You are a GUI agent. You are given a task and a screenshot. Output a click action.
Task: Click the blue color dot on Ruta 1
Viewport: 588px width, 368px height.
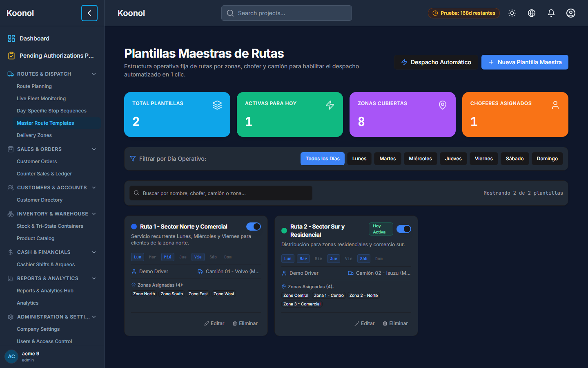(x=134, y=227)
